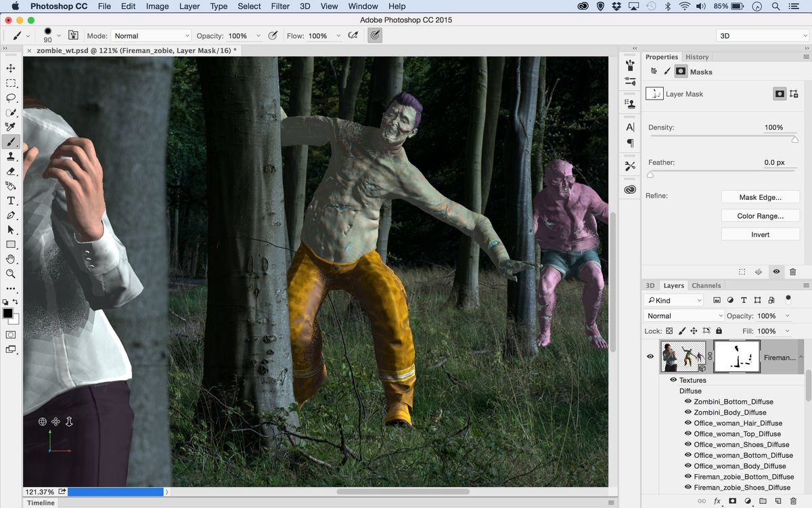This screenshot has height=508, width=812.
Task: Click the Mask Edge button
Action: click(x=760, y=196)
